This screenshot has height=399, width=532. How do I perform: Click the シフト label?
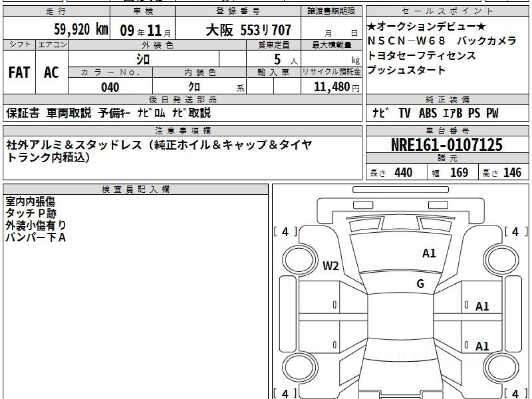(19, 45)
